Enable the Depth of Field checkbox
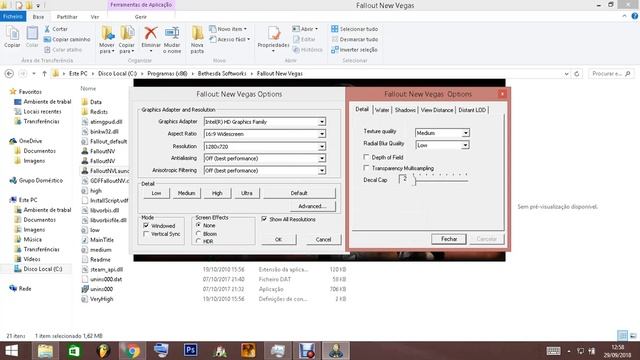The height and width of the screenshot is (360, 640). pos(366,157)
